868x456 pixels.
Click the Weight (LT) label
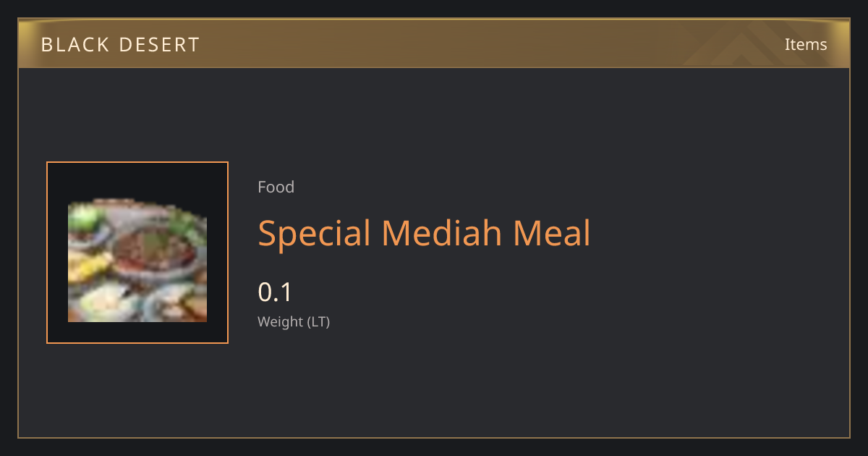coord(294,321)
